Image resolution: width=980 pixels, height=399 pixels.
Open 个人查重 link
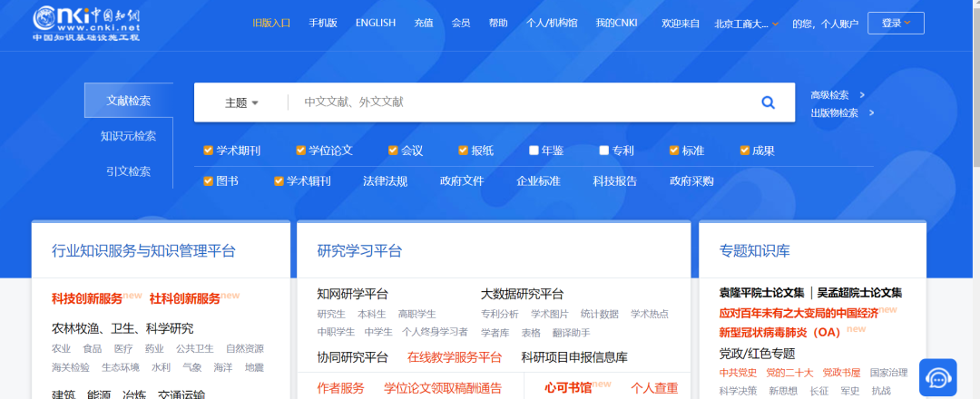pyautogui.click(x=654, y=388)
